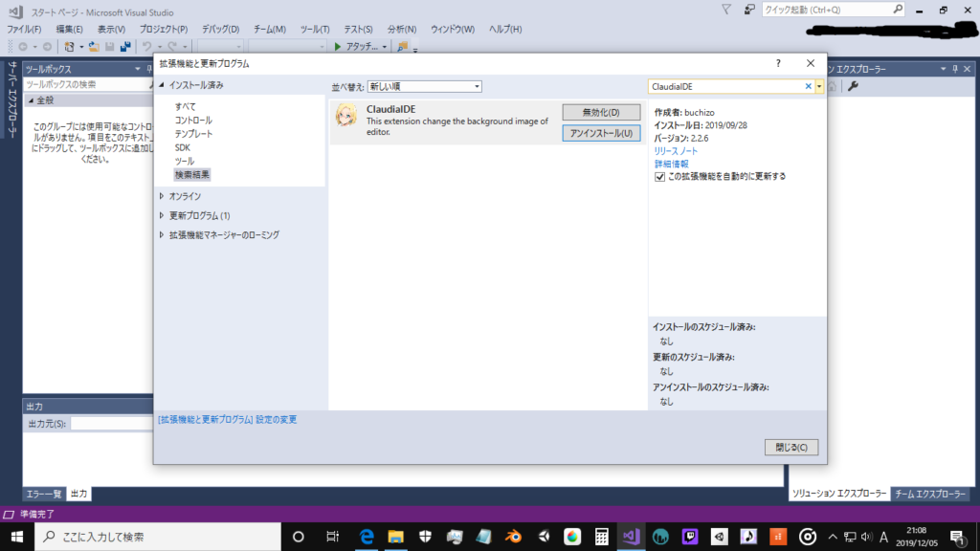Click the Windows Start button
This screenshot has height=551, width=980.
point(17,537)
